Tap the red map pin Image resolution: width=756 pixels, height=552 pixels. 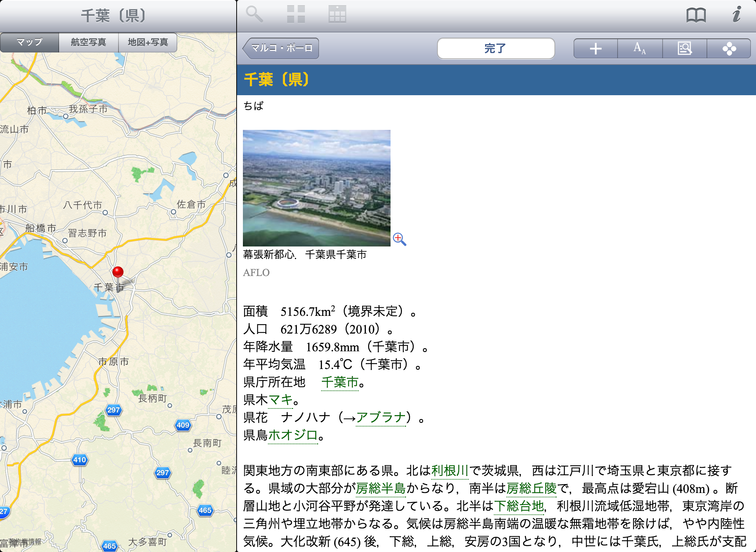pos(118,272)
